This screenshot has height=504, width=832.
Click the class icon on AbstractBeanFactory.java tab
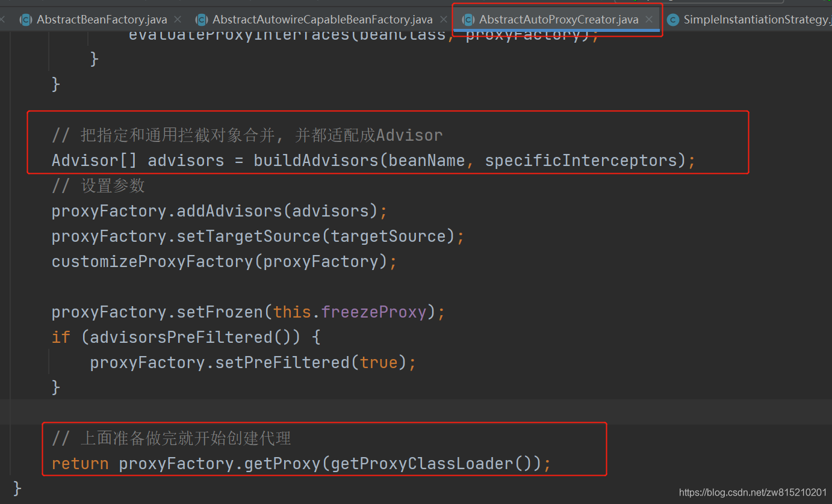tap(25, 20)
